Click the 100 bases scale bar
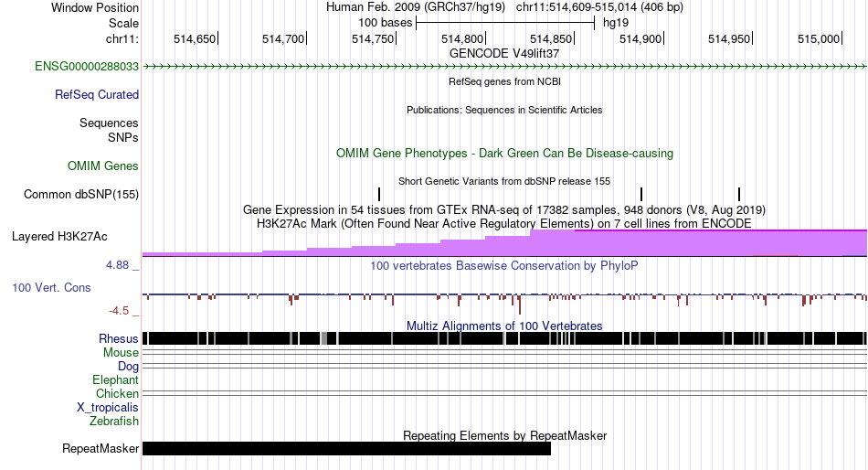This screenshot has width=868, height=470. pos(505,23)
